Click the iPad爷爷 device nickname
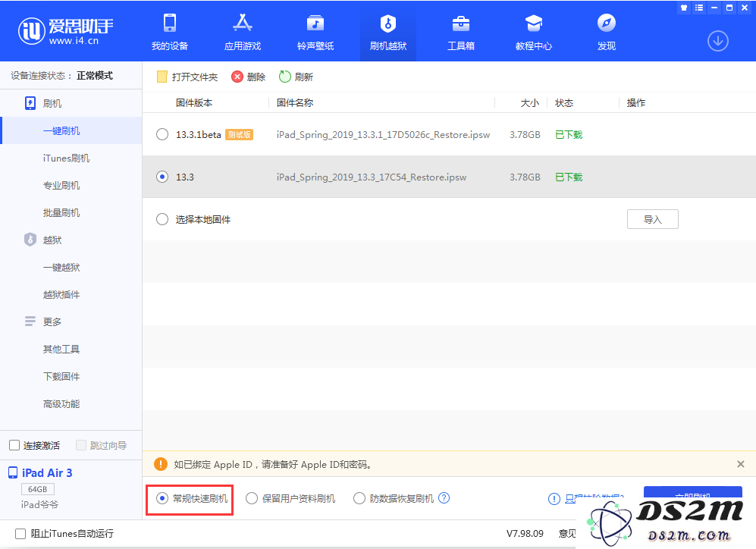Image resolution: width=756 pixels, height=549 pixels. click(39, 505)
